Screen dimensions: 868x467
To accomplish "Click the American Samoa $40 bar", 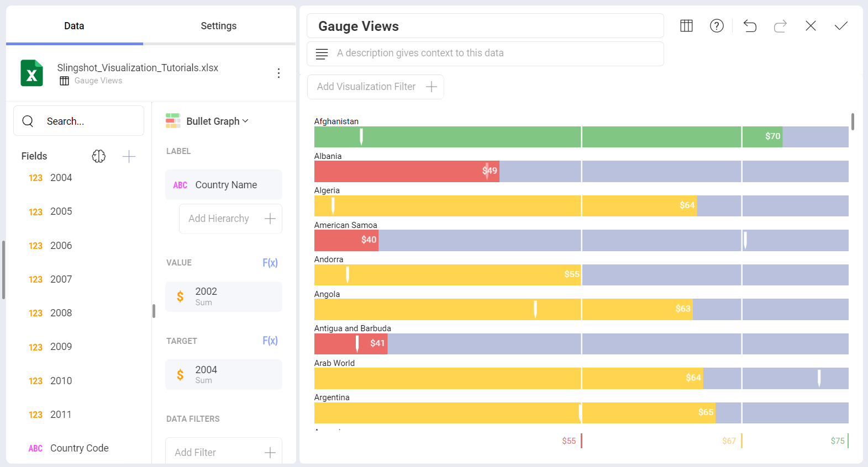I will click(x=346, y=240).
